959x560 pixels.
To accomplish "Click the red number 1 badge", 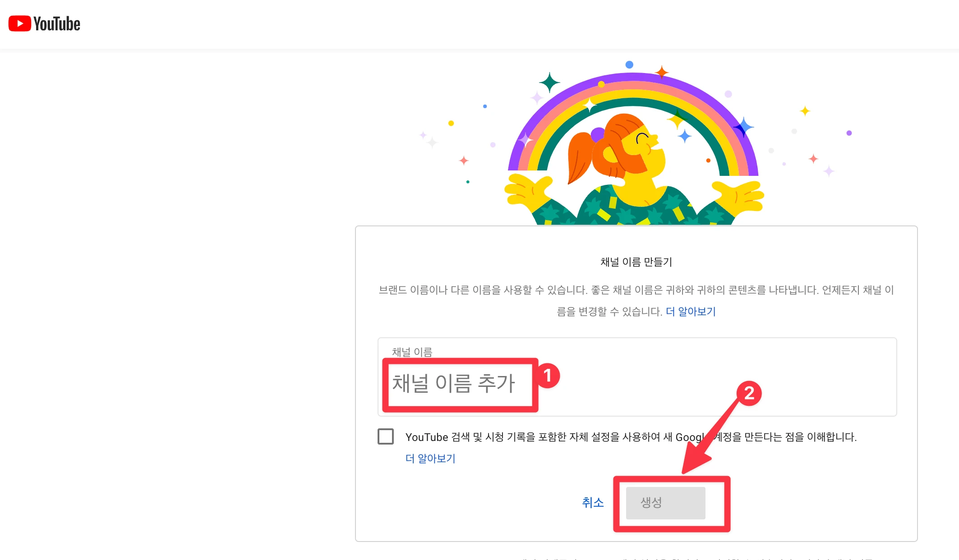I will point(548,376).
